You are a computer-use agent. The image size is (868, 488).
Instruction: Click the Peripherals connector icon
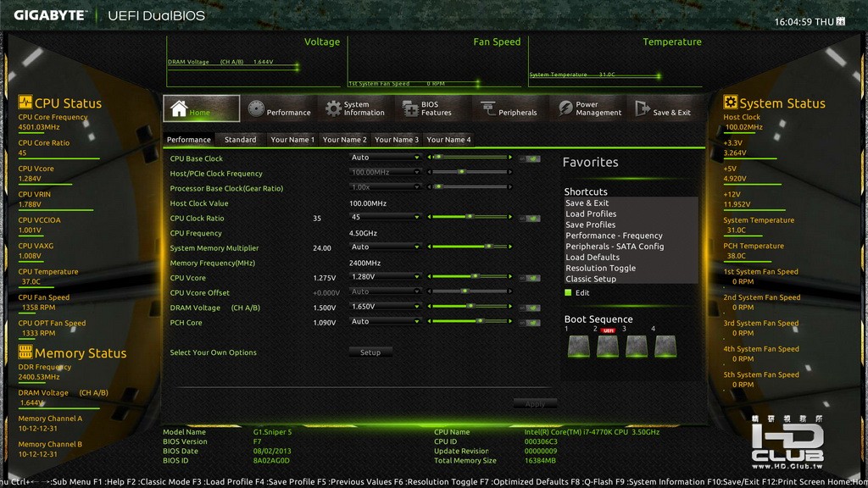(487, 108)
